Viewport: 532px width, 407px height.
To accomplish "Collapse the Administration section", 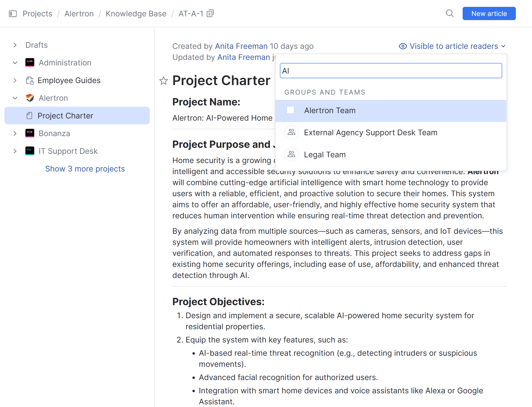I will tap(15, 63).
